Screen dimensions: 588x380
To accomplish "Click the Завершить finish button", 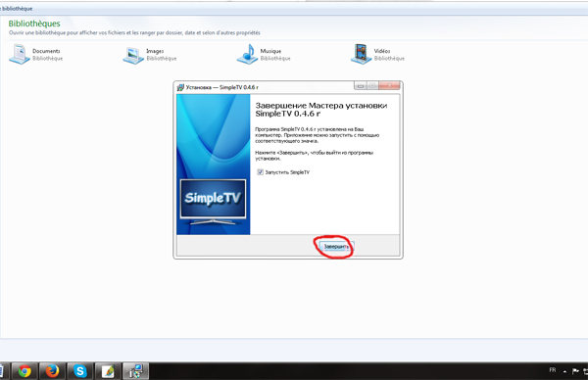I will [336, 247].
